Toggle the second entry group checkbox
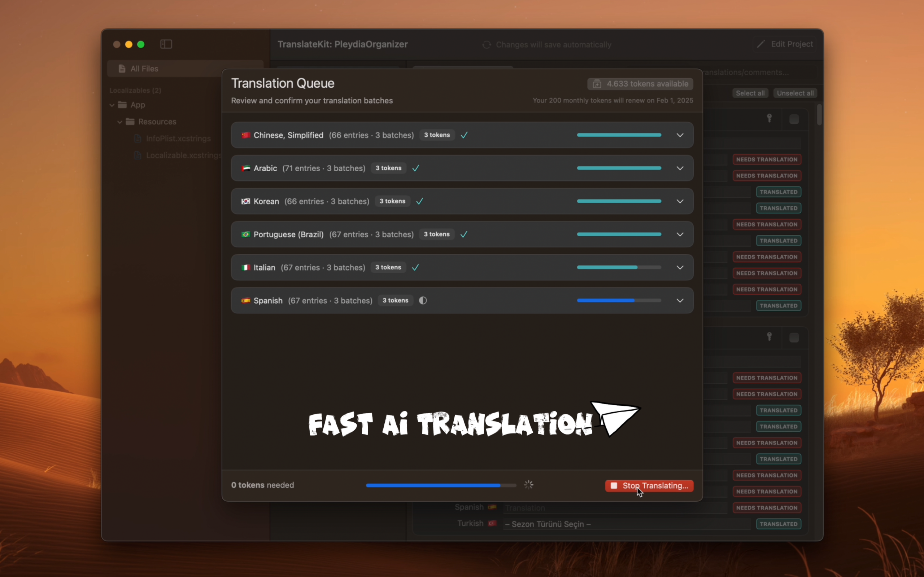 tap(794, 338)
